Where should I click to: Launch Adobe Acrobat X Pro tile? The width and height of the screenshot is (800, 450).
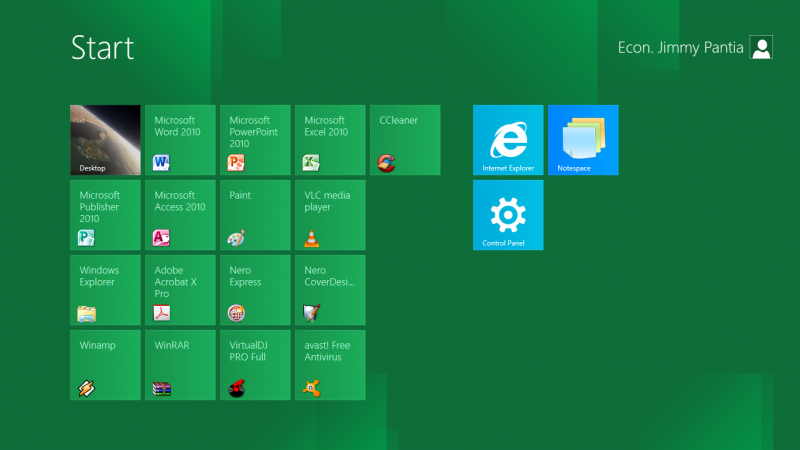coord(180,290)
